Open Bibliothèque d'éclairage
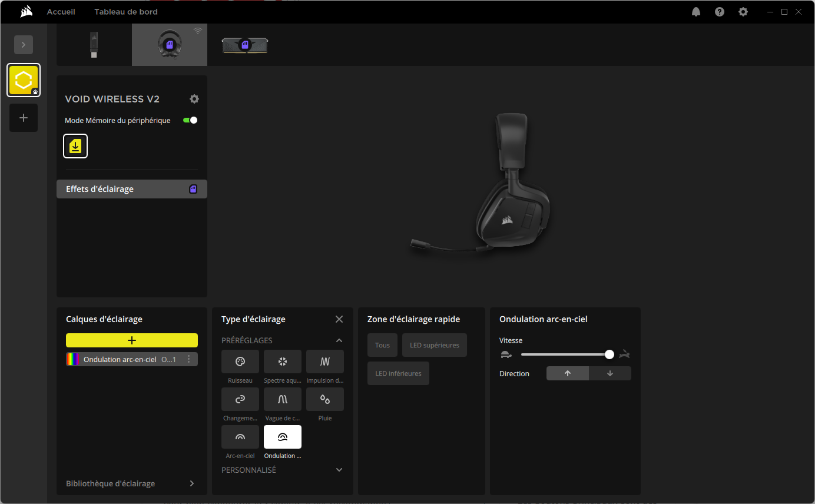 [x=111, y=483]
